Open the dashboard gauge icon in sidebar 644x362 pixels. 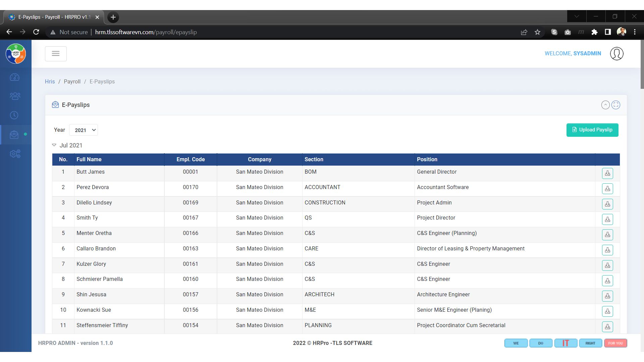point(15,77)
